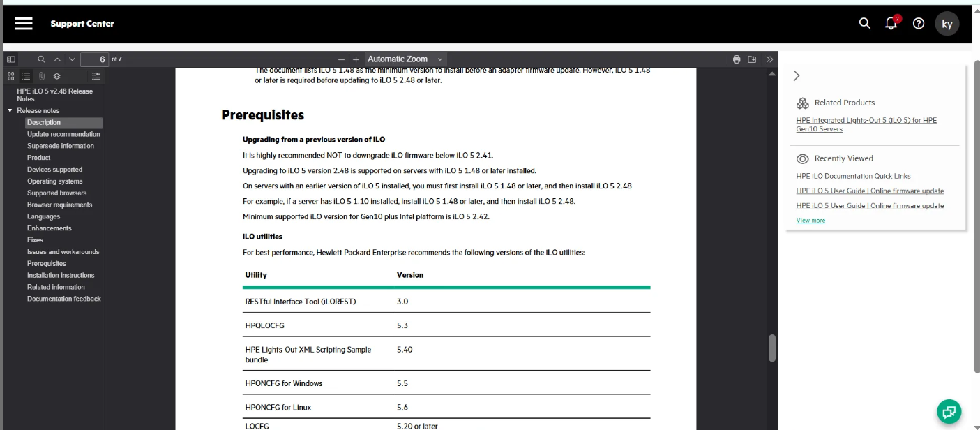
Task: Click the current outline item button
Action: point(96,76)
